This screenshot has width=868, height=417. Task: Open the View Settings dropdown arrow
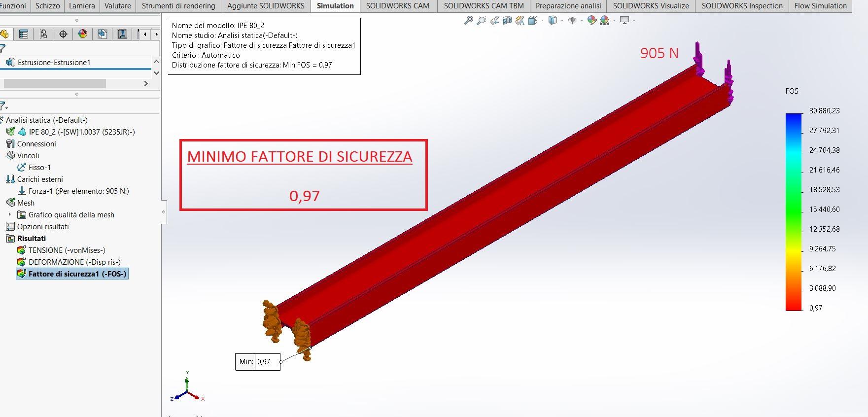coord(634,20)
